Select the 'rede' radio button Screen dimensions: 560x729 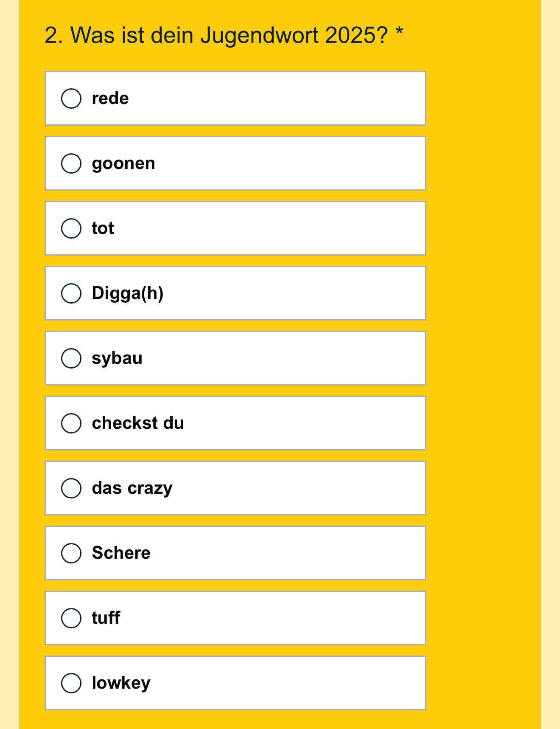click(x=71, y=99)
